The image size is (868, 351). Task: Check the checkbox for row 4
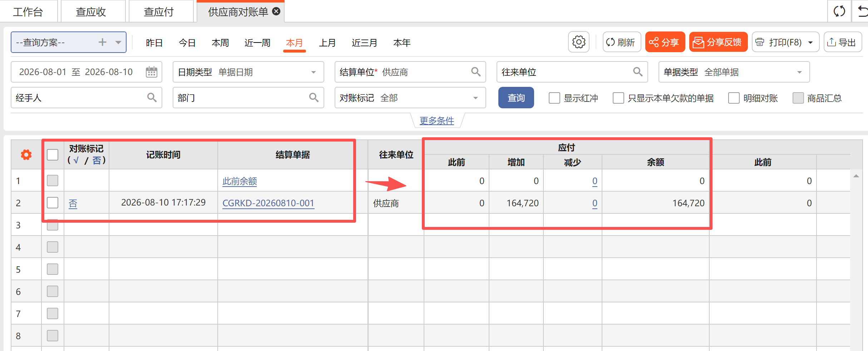pyautogui.click(x=53, y=247)
